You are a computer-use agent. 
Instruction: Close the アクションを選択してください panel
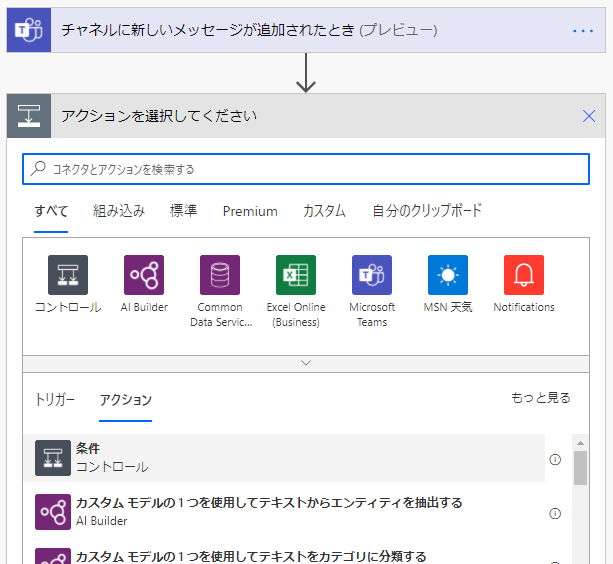click(x=589, y=116)
